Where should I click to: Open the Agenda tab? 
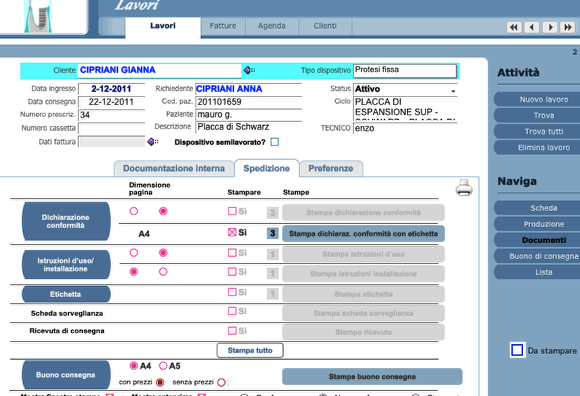pos(272,26)
